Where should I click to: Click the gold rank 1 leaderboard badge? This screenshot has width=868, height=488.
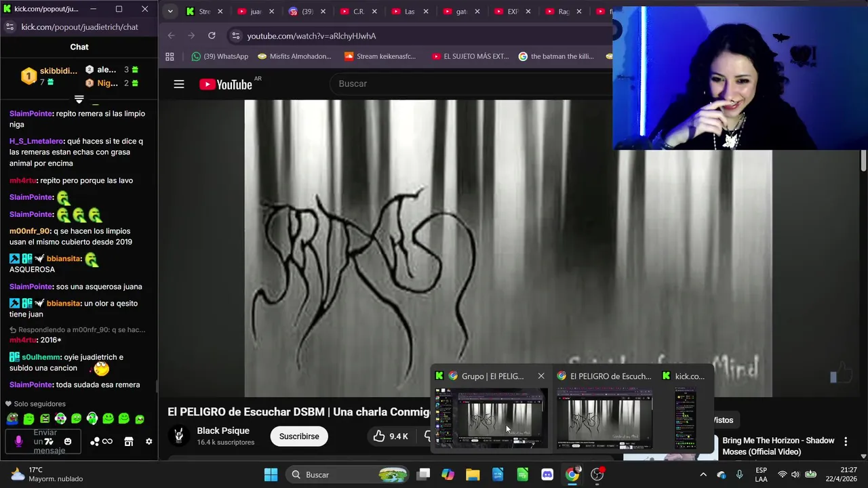coord(28,76)
